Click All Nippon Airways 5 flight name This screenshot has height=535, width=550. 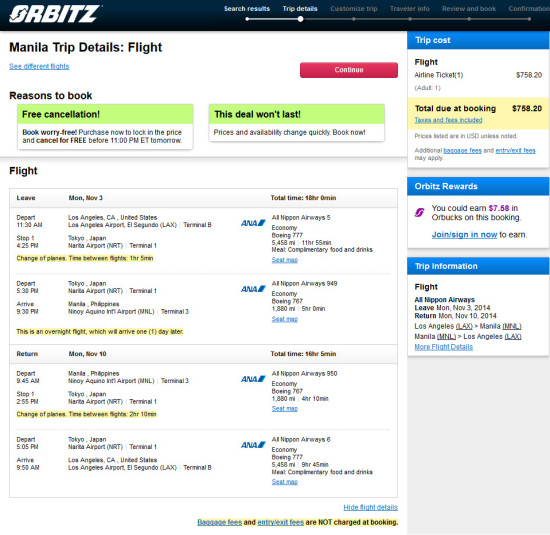301,218
